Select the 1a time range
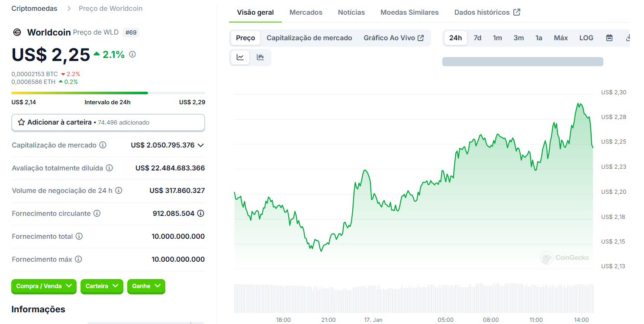Viewport: 644px width, 324px height. (539, 38)
